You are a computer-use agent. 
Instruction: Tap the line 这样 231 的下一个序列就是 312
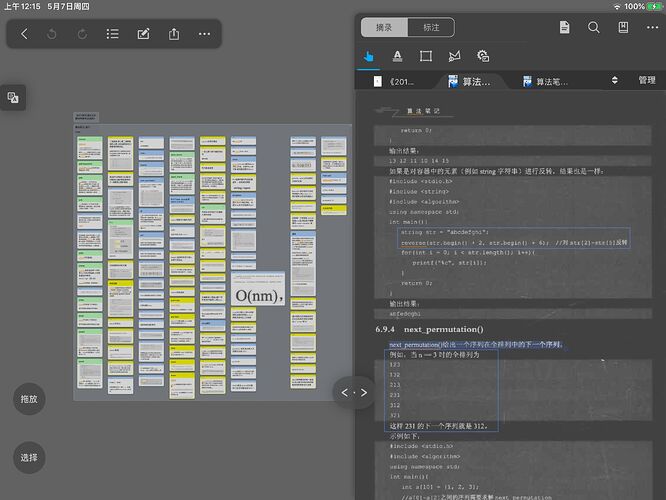[x=438, y=426]
